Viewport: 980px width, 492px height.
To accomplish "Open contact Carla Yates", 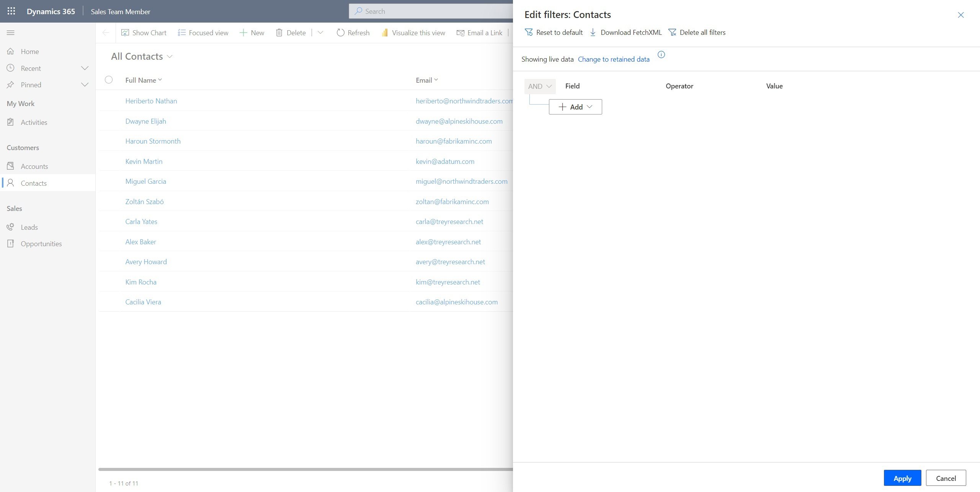I will click(141, 222).
